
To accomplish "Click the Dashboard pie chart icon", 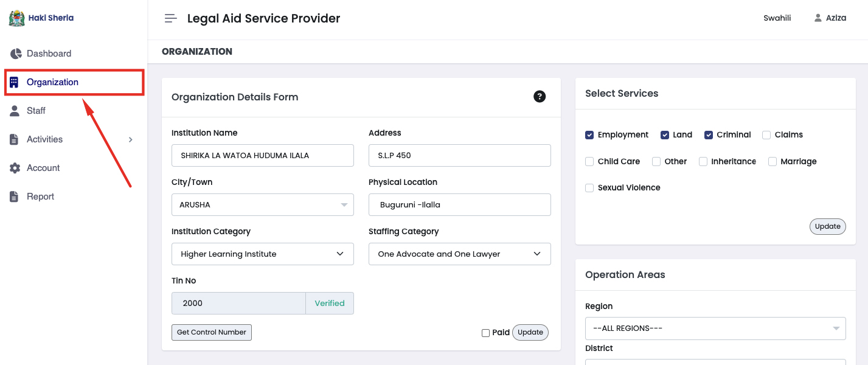I will tap(15, 54).
